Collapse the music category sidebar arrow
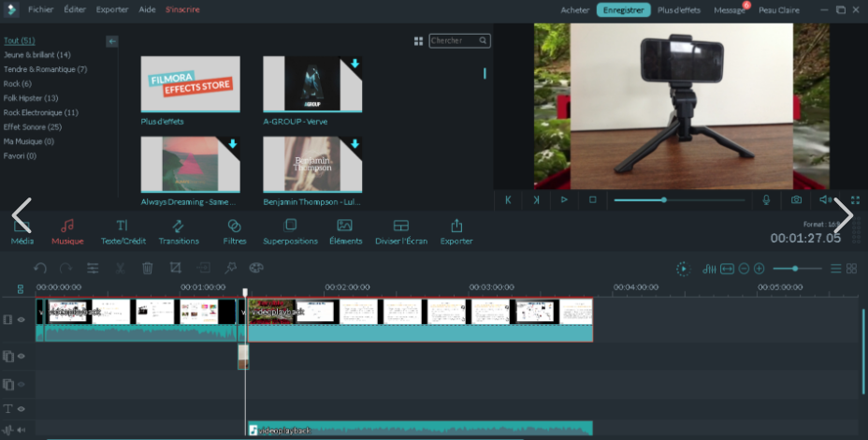The image size is (868, 440). 112,41
